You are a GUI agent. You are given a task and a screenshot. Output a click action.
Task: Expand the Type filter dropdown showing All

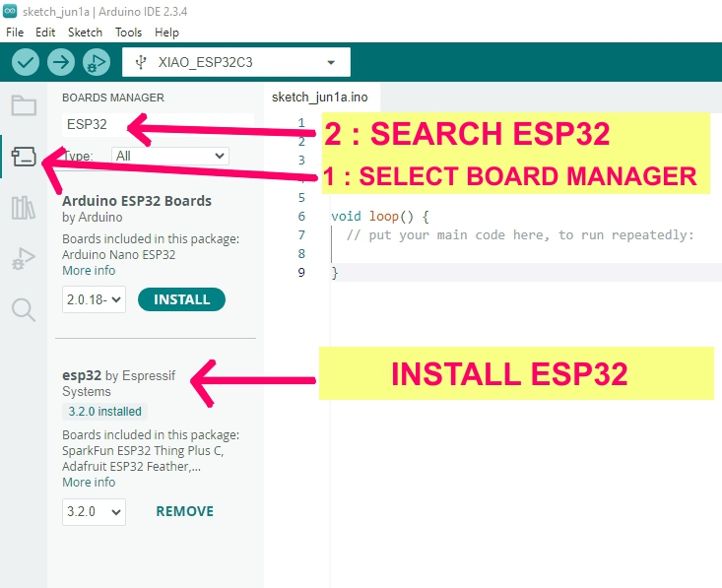[169, 156]
